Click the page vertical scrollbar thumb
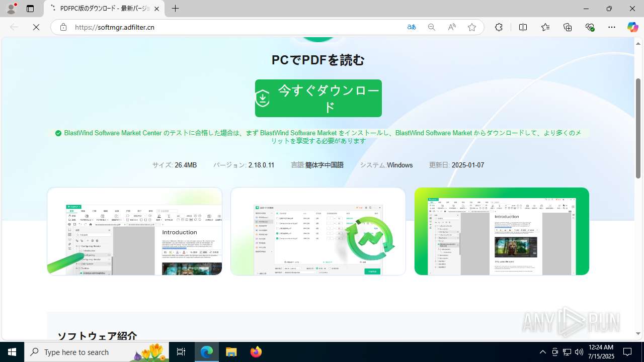This screenshot has width=644, height=362. pyautogui.click(x=638, y=128)
